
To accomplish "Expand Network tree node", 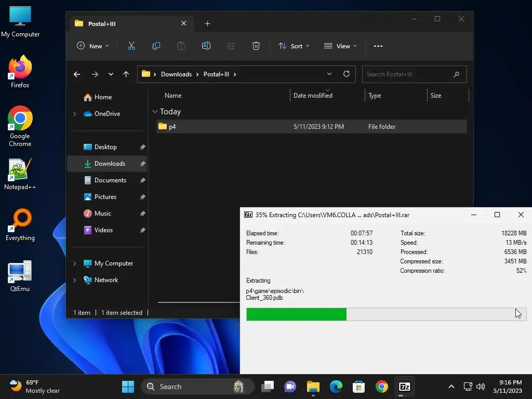I will [75, 280].
